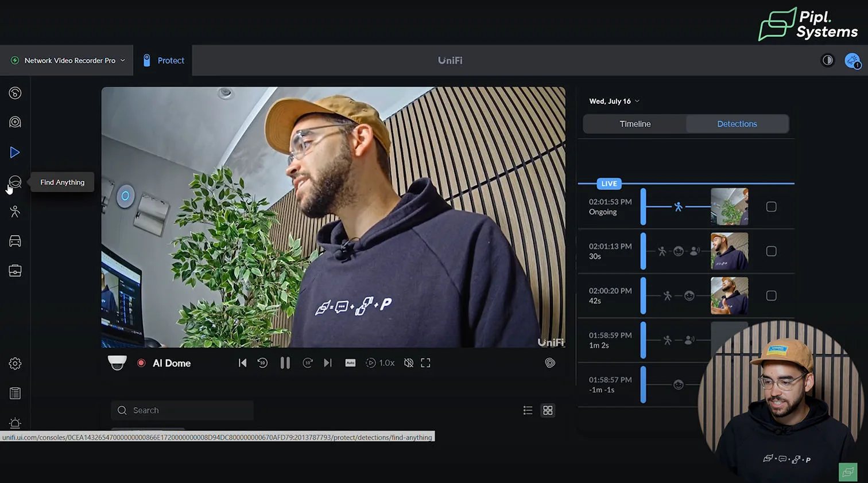Expand the Wed, July 16 date picker
The height and width of the screenshot is (483, 868).
(614, 102)
